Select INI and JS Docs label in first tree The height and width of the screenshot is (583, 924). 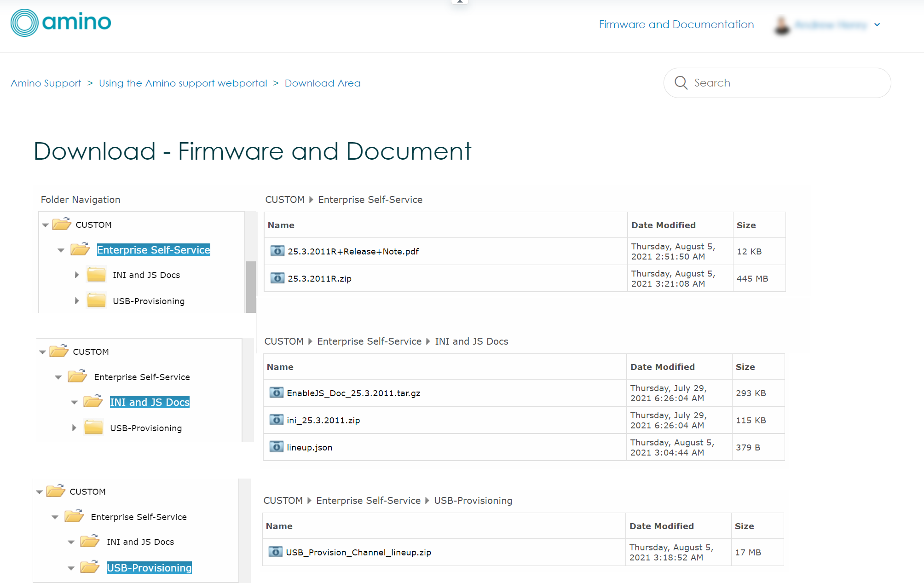pyautogui.click(x=146, y=275)
